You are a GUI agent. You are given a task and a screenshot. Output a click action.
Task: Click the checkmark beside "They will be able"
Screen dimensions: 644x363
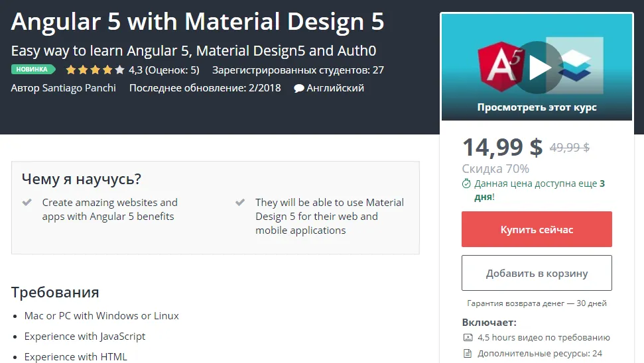[x=240, y=203]
